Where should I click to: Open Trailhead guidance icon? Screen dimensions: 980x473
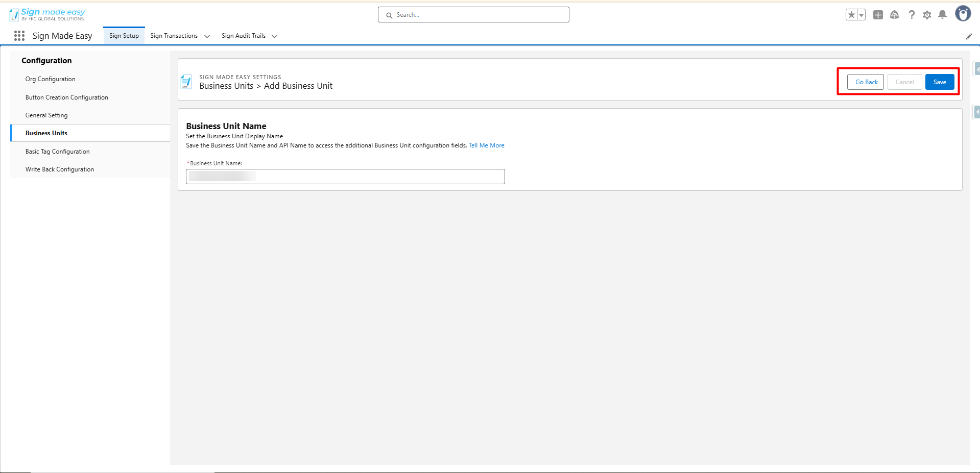(894, 15)
